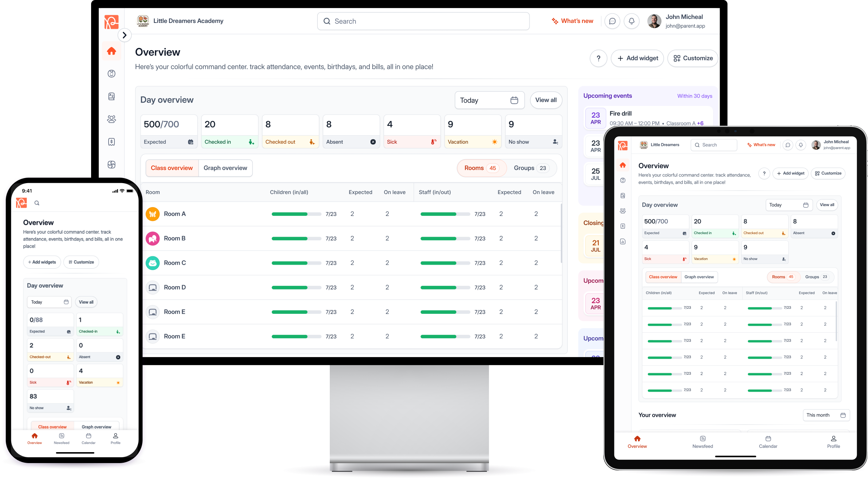This screenshot has height=478, width=868.
Task: Open the A-Z learning book icon in sidebar
Action: coord(112,96)
